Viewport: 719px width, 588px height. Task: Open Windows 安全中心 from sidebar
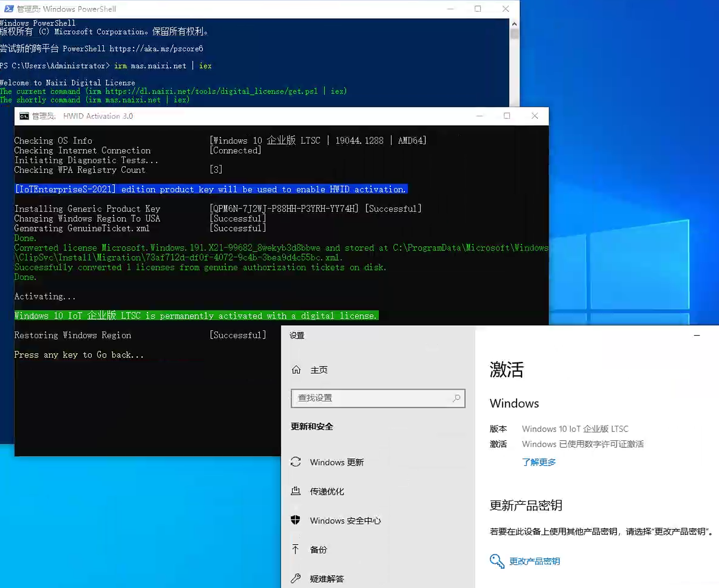click(345, 520)
